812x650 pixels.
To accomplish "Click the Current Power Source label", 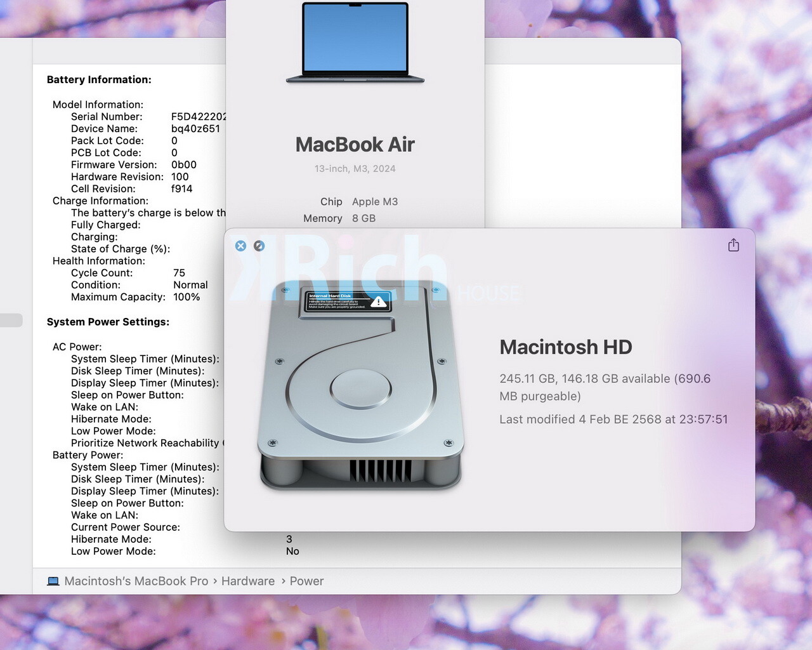I will click(126, 527).
